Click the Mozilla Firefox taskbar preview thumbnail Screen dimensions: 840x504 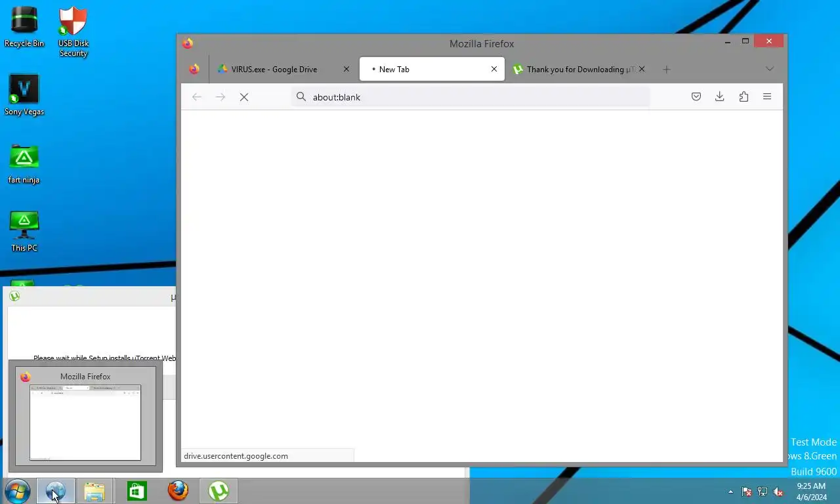tap(85, 417)
